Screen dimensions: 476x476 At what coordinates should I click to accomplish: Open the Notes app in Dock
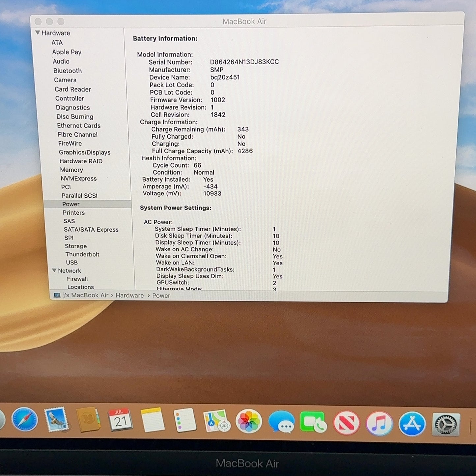tap(152, 420)
